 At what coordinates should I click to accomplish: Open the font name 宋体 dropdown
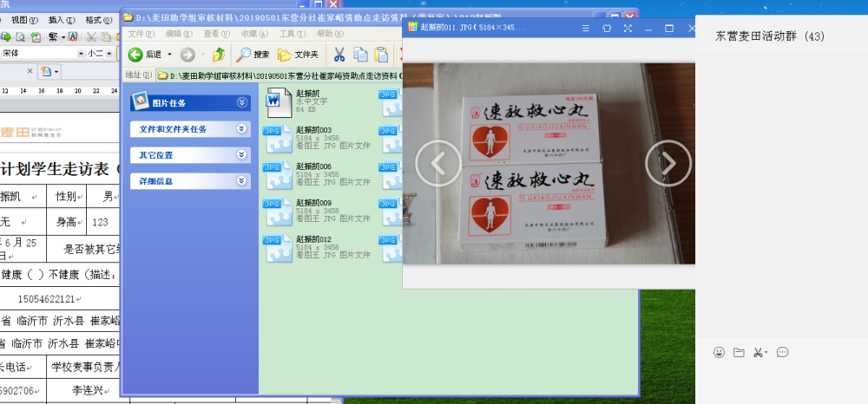tap(81, 54)
